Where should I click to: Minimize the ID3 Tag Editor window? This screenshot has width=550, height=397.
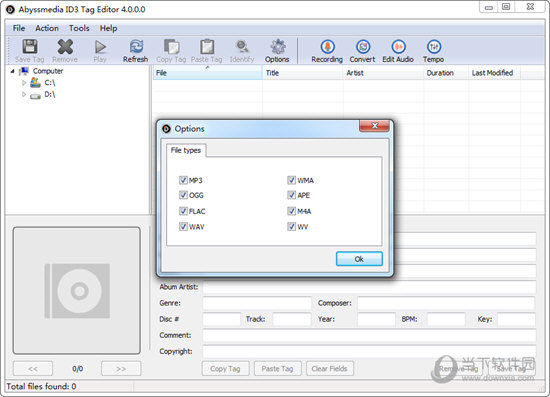489,7
